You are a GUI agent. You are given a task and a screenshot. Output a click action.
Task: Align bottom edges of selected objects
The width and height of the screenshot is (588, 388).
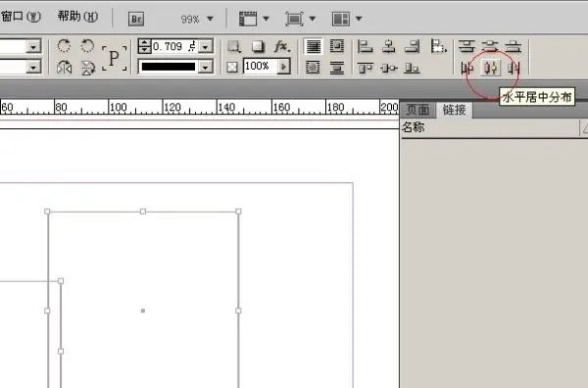[413, 68]
